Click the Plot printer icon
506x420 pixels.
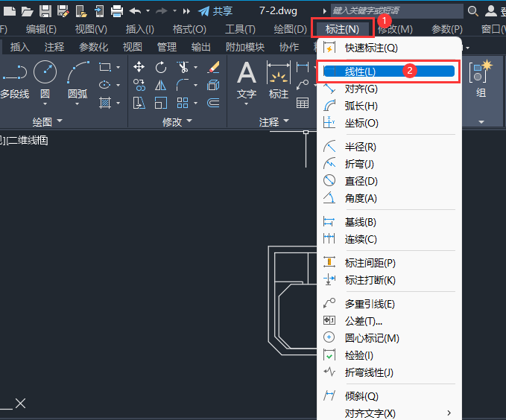(x=117, y=11)
